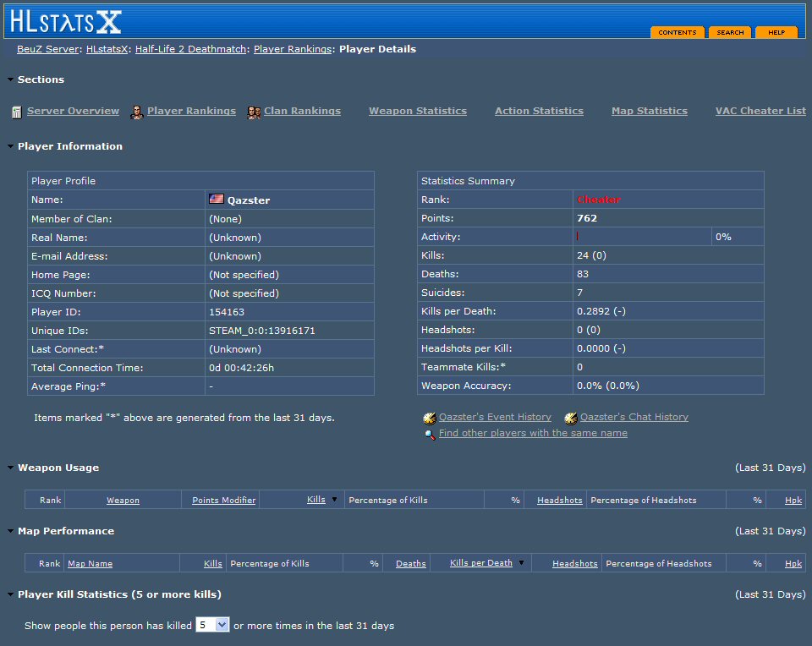Click Points value 762
Viewport: 812px width, 646px height.
tap(587, 218)
